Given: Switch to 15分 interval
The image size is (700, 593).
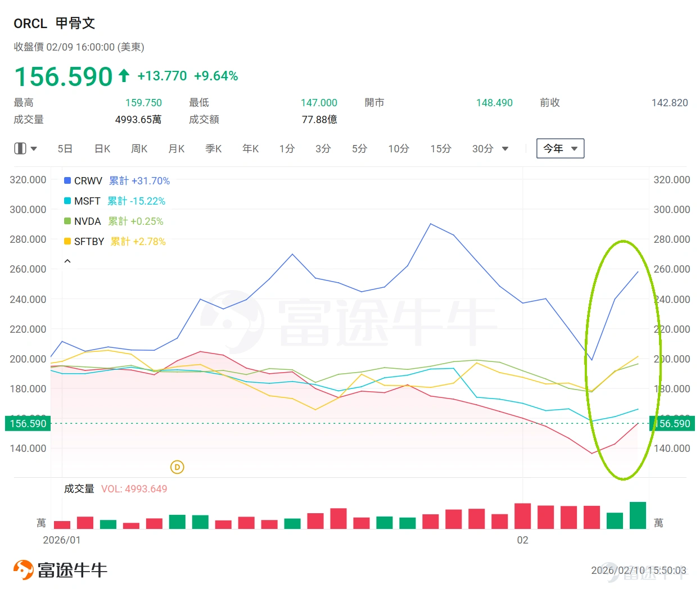Looking at the screenshot, I should [441, 149].
